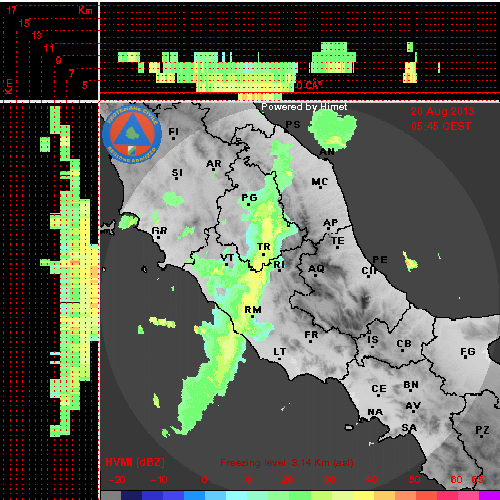This screenshot has height=500, width=500.
Task: Click the PE (Pescara) city label
Action: click(380, 260)
